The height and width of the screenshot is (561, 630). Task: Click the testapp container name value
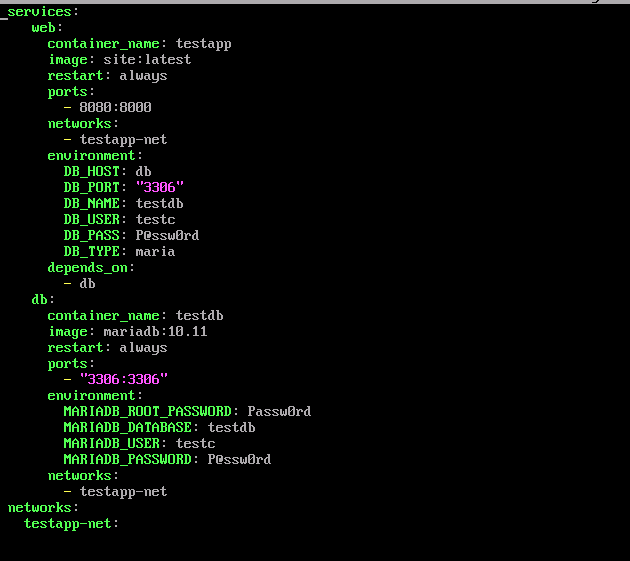pos(203,43)
